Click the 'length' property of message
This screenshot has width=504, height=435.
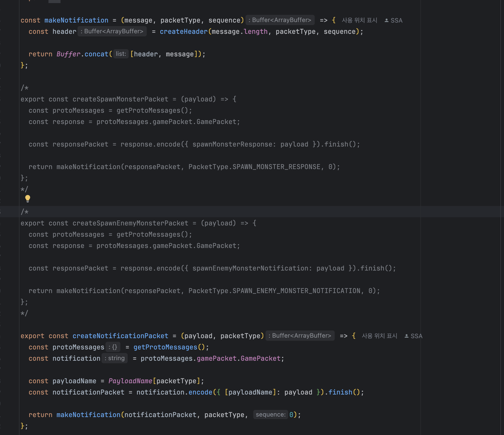256,32
